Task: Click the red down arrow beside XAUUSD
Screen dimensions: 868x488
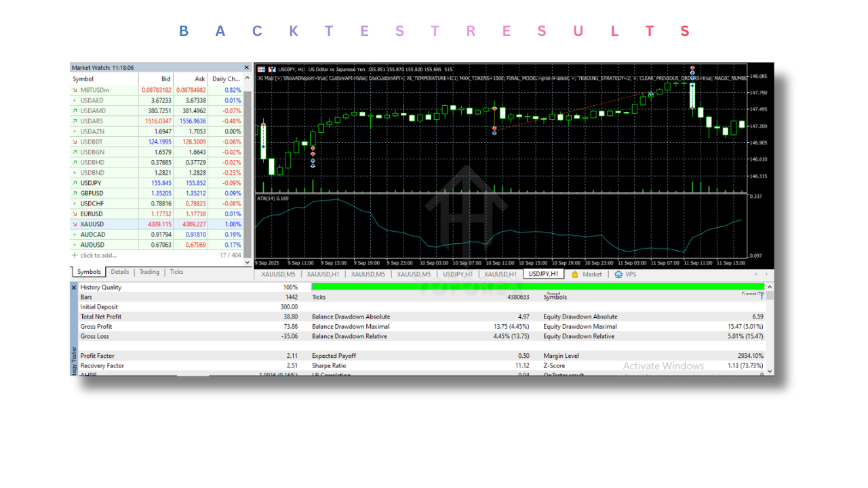Action: (75, 224)
